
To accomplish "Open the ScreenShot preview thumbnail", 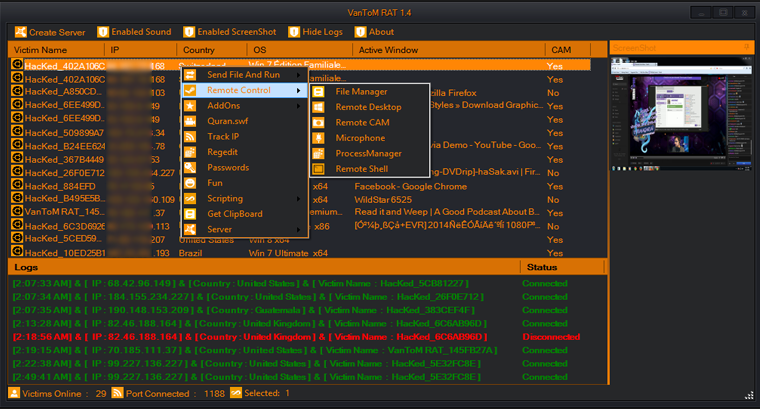I will (x=681, y=114).
